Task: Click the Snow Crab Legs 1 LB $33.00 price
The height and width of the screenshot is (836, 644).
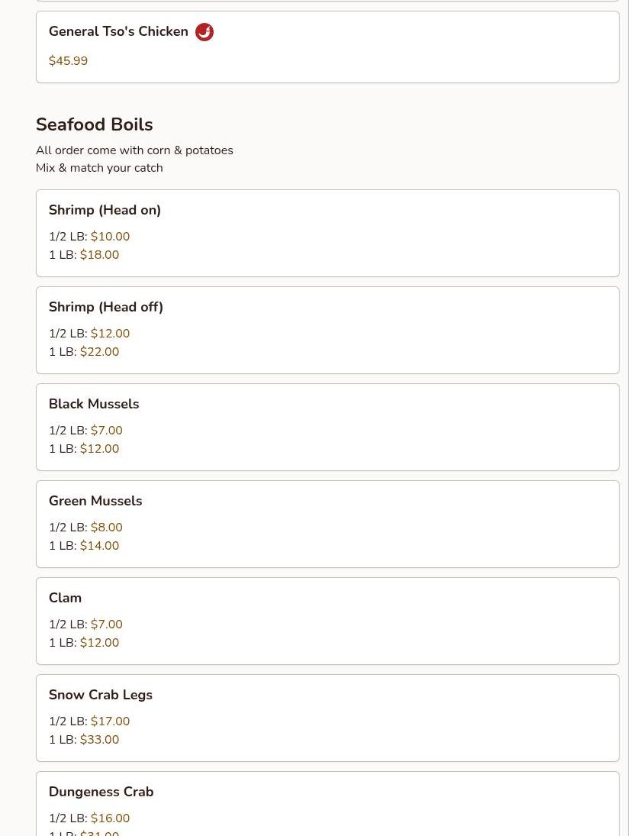Action: [x=99, y=740]
